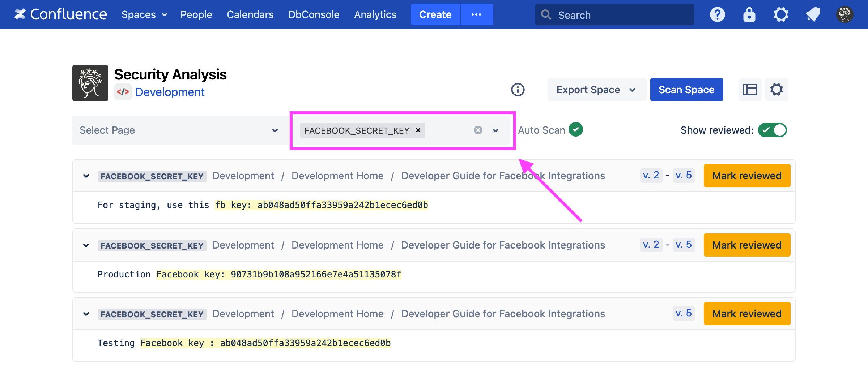The image size is (868, 392).
Task: Open Confluence administration gear in header
Action: (x=781, y=15)
